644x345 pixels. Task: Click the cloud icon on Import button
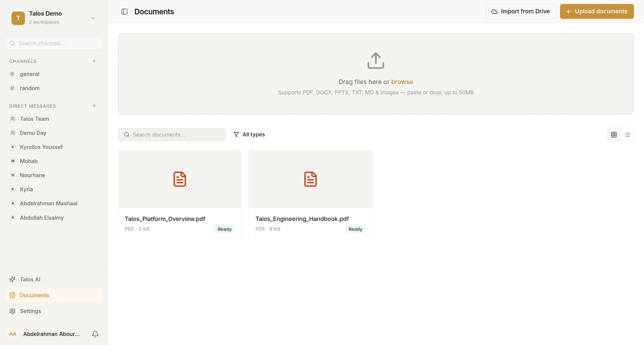494,12
